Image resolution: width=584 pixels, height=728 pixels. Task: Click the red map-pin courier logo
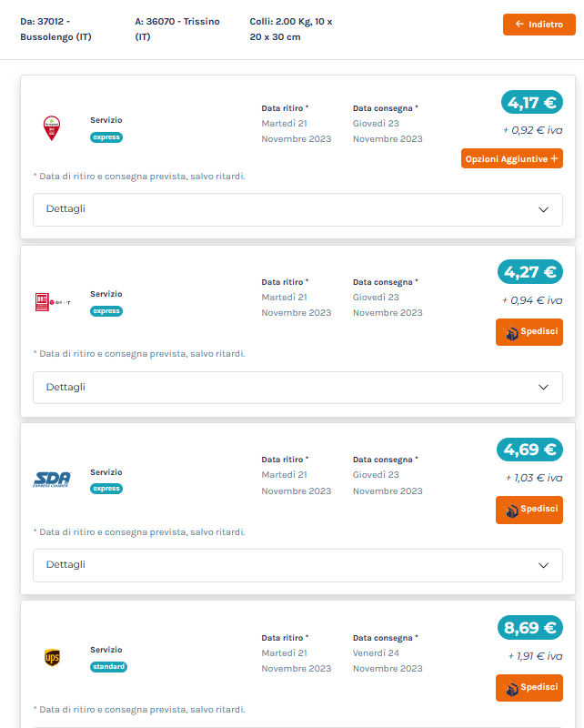coord(52,128)
